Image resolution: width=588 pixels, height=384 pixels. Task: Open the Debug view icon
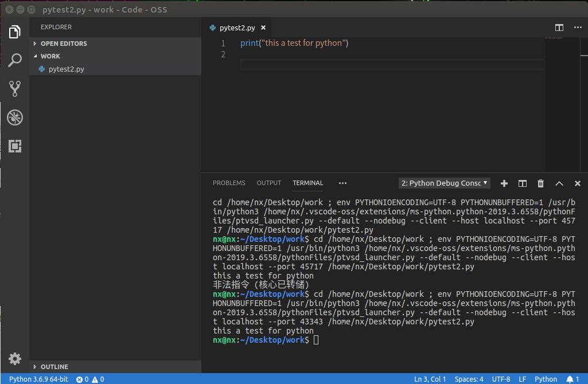click(15, 117)
